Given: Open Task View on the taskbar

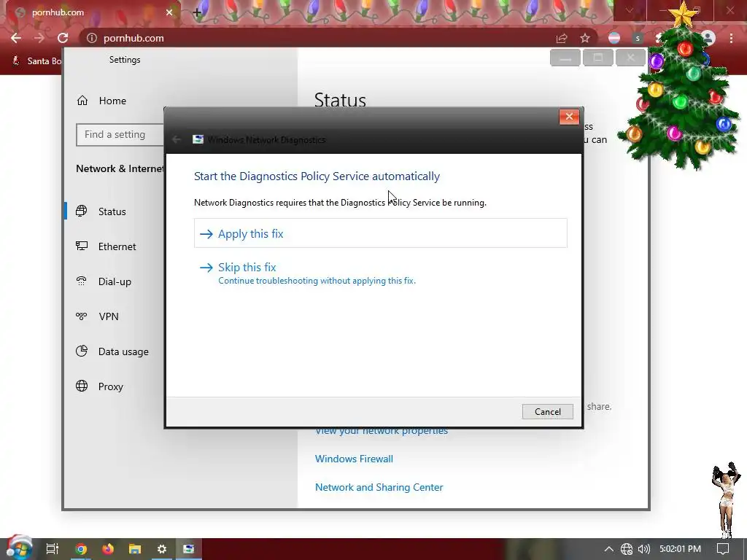Looking at the screenshot, I should point(53,548).
